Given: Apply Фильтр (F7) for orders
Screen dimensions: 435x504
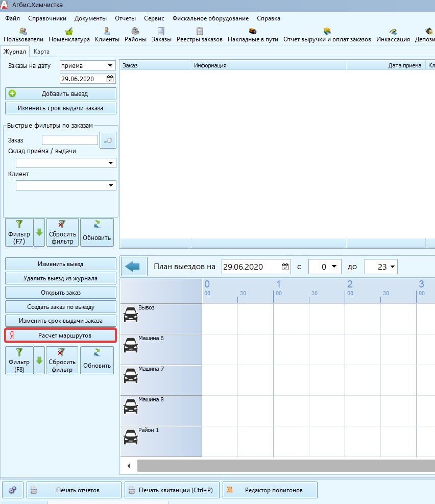Looking at the screenshot, I should click(x=19, y=232).
